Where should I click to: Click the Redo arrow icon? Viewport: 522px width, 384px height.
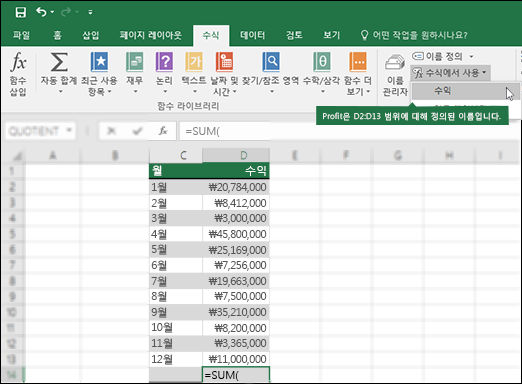66,12
